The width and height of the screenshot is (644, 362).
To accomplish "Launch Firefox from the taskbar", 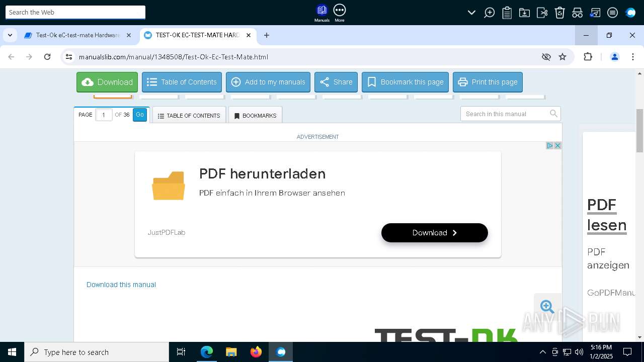I will pos(256,352).
